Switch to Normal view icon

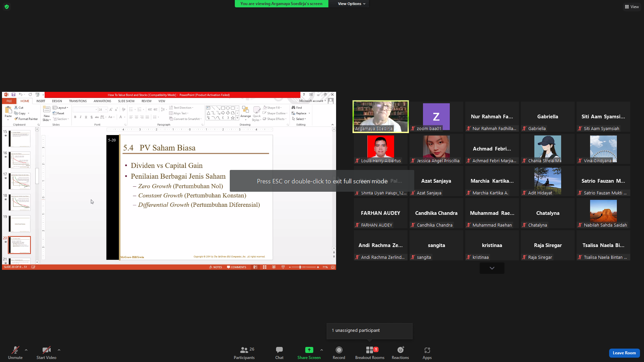(255, 267)
